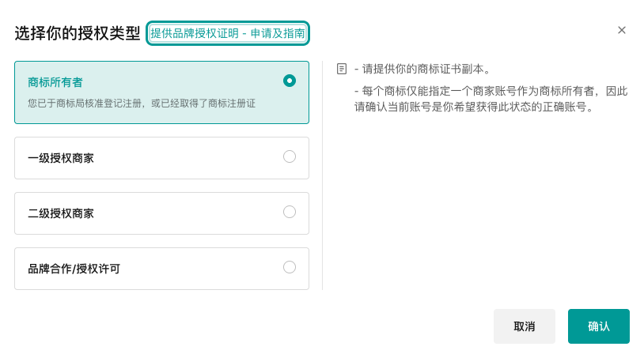644x354 pixels.
Task: Click the 商标局核准登记注册 description text
Action: (142, 103)
